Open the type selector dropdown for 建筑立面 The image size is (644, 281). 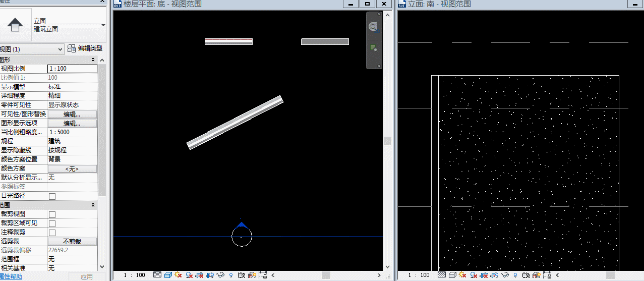(103, 25)
